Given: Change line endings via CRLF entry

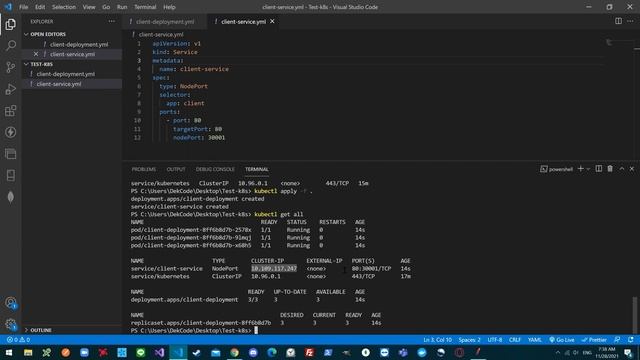Looking at the screenshot, I should [x=515, y=340].
